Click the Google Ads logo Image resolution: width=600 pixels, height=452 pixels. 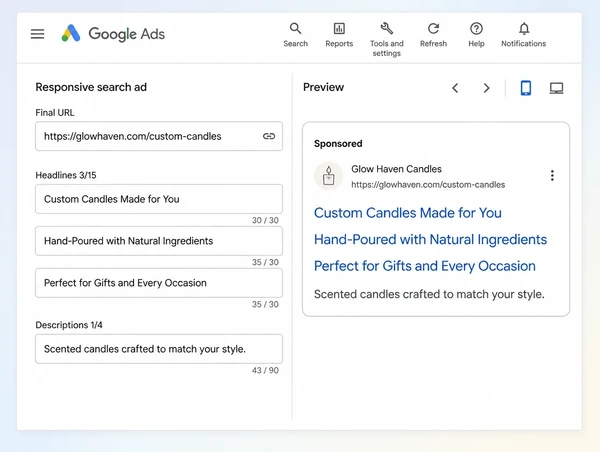coord(113,34)
